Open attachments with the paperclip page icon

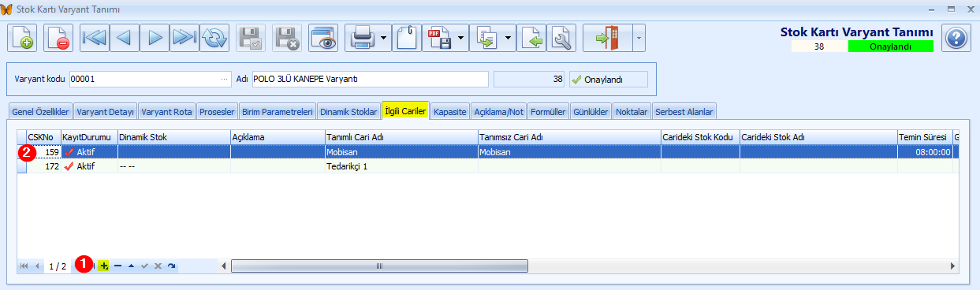click(407, 38)
